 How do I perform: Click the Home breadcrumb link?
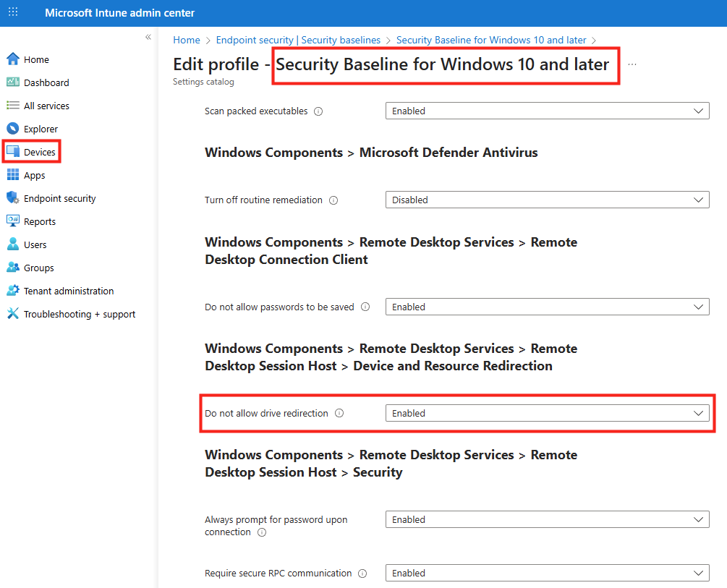[187, 41]
